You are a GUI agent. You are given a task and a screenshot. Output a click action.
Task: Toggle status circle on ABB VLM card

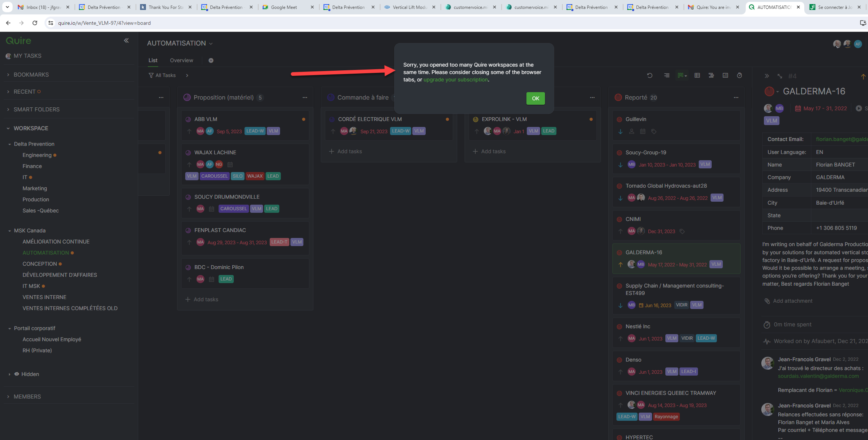(x=188, y=120)
